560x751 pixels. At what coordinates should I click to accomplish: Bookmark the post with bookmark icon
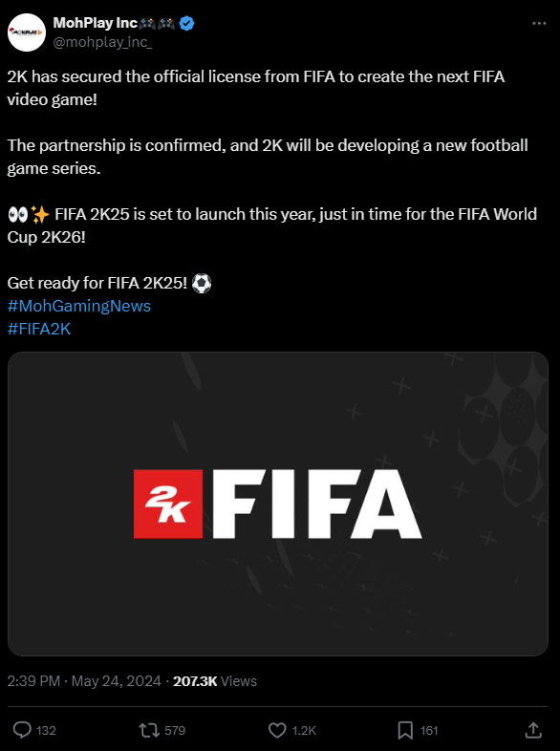click(405, 730)
